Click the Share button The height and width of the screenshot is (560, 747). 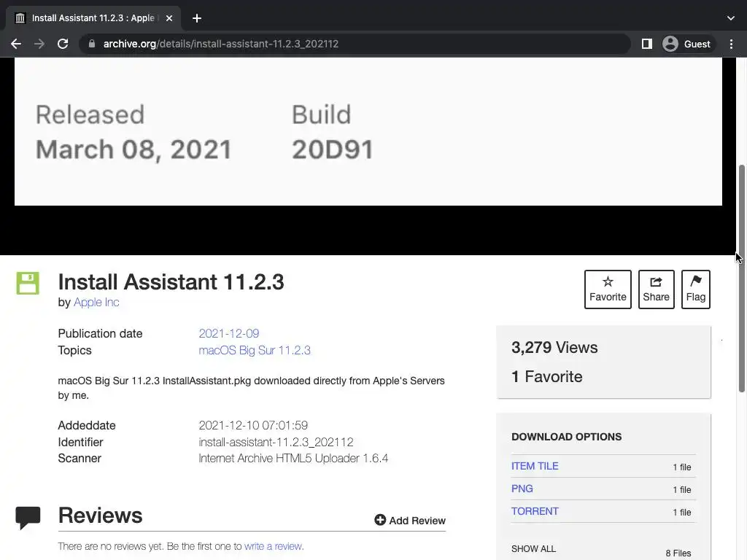click(656, 289)
